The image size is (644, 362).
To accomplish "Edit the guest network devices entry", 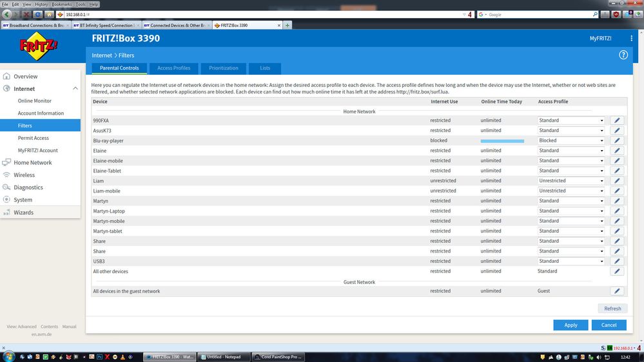I will [x=617, y=291].
